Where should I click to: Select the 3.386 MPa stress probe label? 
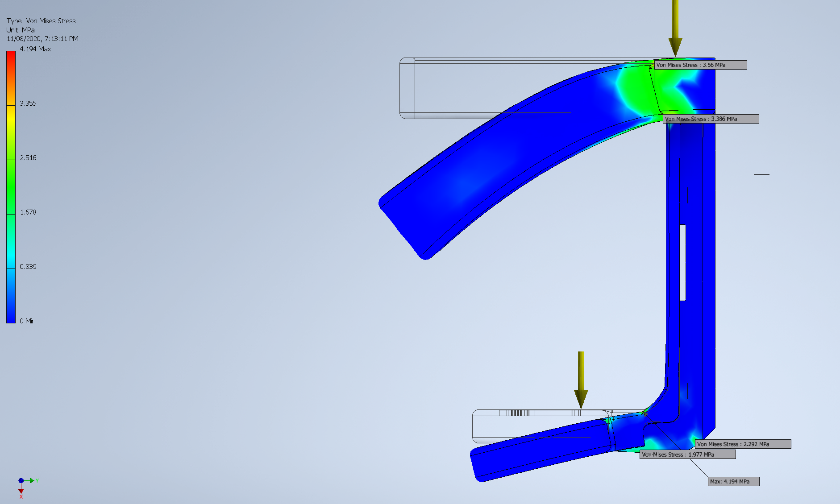[711, 119]
